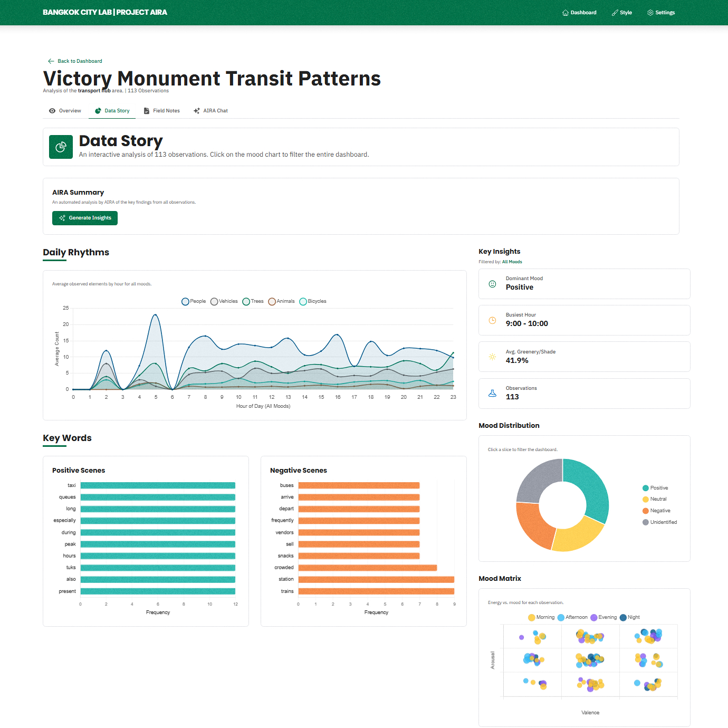Toggle the People series in chart legend
The height and width of the screenshot is (728, 728).
coord(194,301)
